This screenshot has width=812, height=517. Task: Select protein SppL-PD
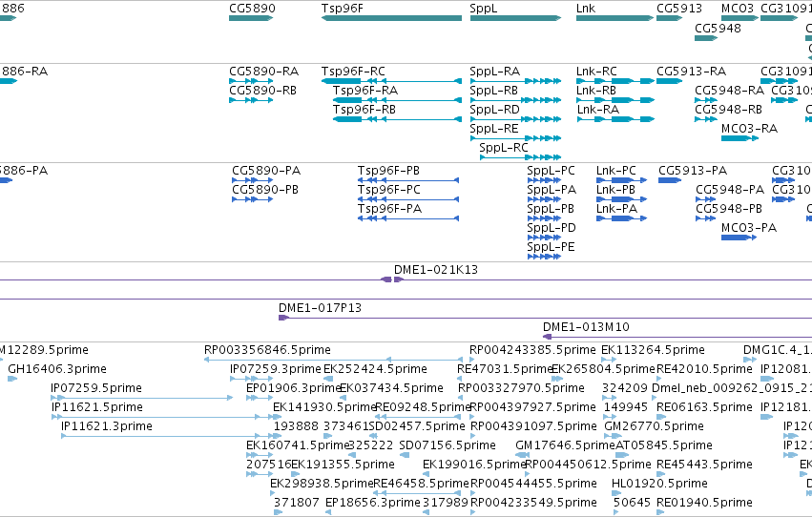click(544, 238)
